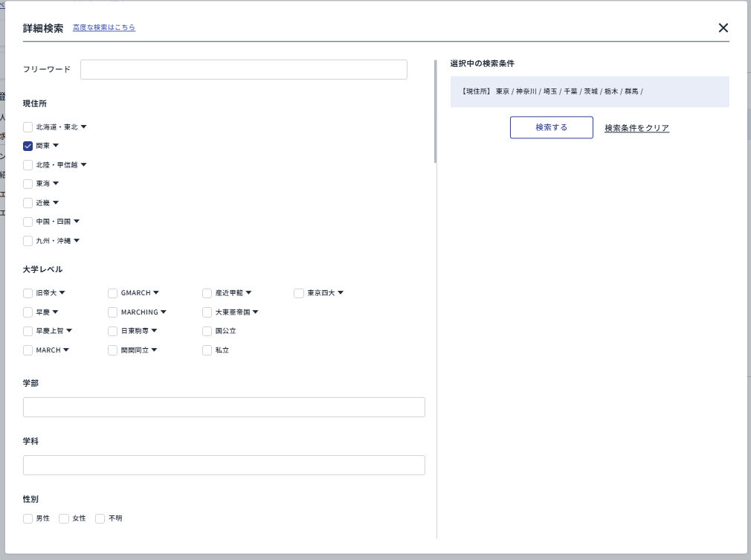Expand the 旧帝大 university list arrow
Image resolution: width=751 pixels, height=560 pixels.
coord(62,293)
